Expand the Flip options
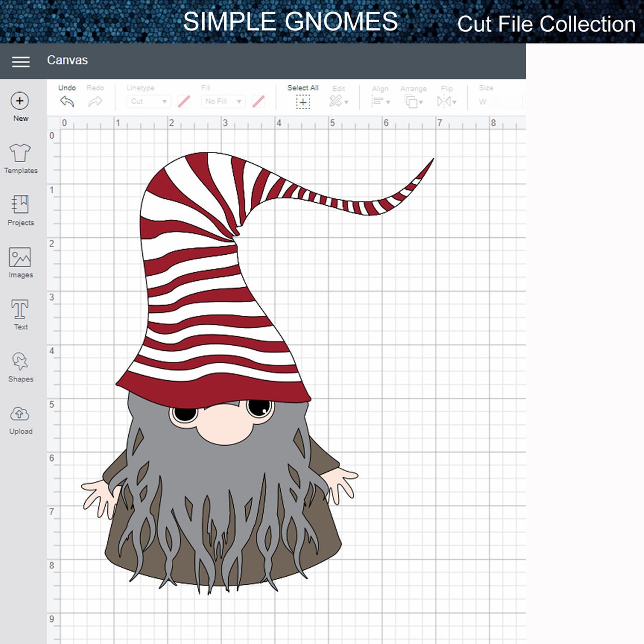 coord(447,102)
